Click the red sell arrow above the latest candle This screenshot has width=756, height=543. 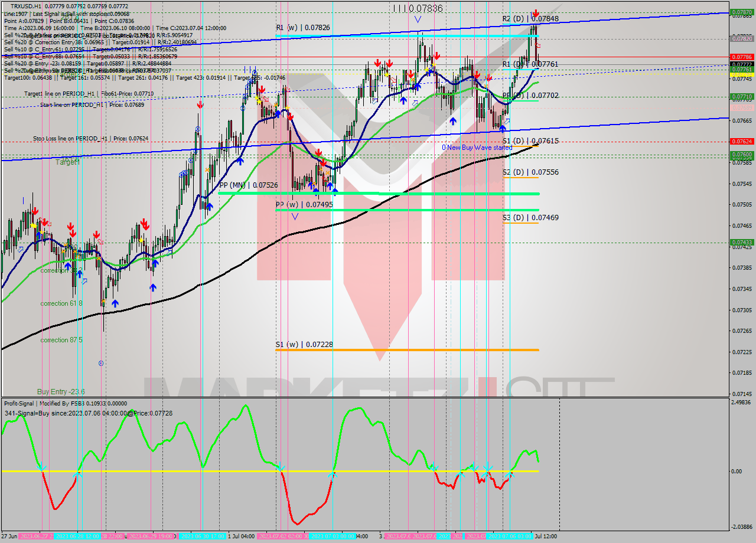536,12
